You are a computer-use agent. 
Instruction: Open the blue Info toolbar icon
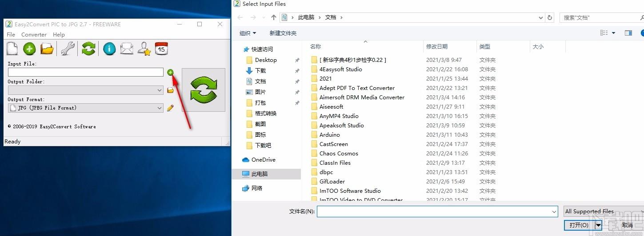(109, 48)
